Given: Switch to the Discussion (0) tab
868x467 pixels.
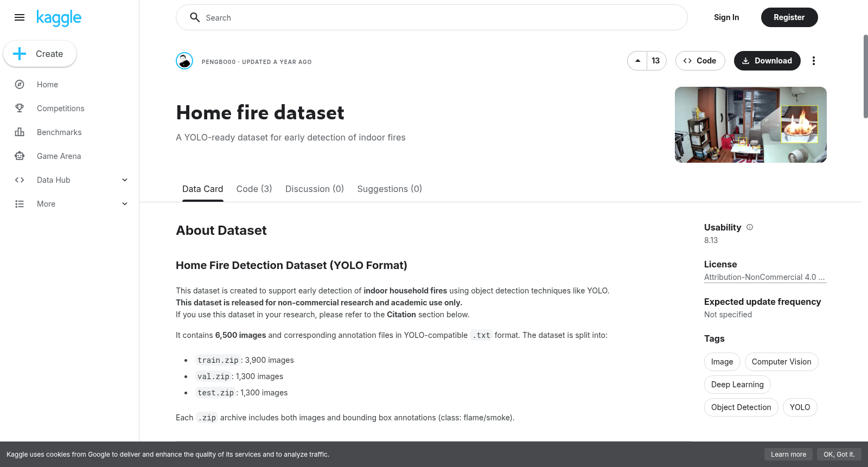Looking at the screenshot, I should click(x=315, y=189).
